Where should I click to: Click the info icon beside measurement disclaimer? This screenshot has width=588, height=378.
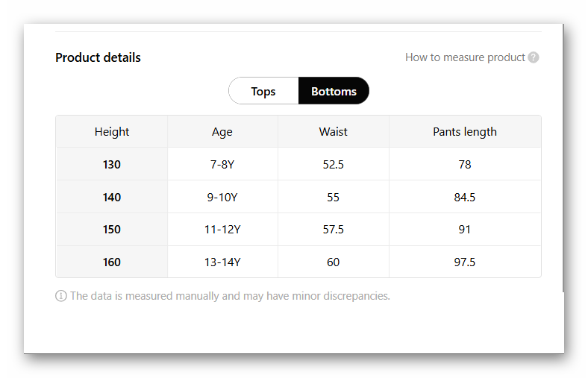tap(61, 296)
